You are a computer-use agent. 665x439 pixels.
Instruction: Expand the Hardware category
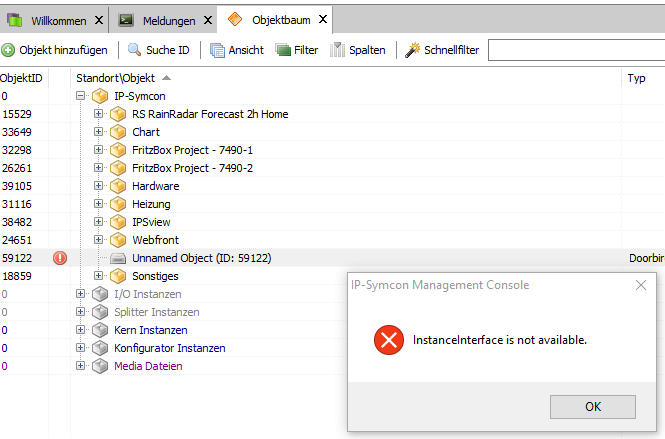[98, 186]
